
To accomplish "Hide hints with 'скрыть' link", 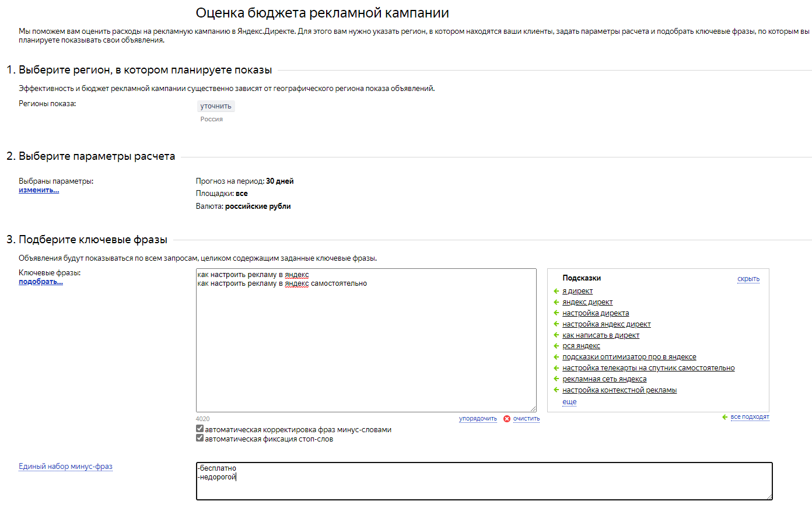I will pos(748,279).
